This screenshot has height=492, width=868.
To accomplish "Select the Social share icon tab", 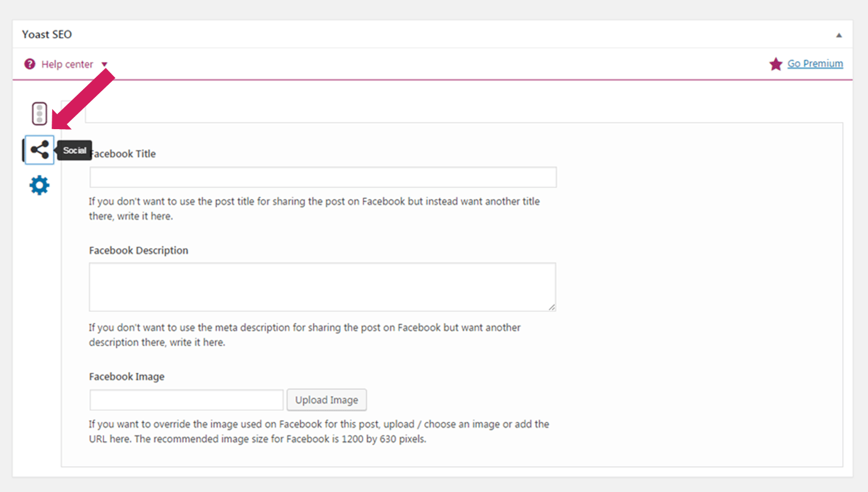I will coord(40,150).
